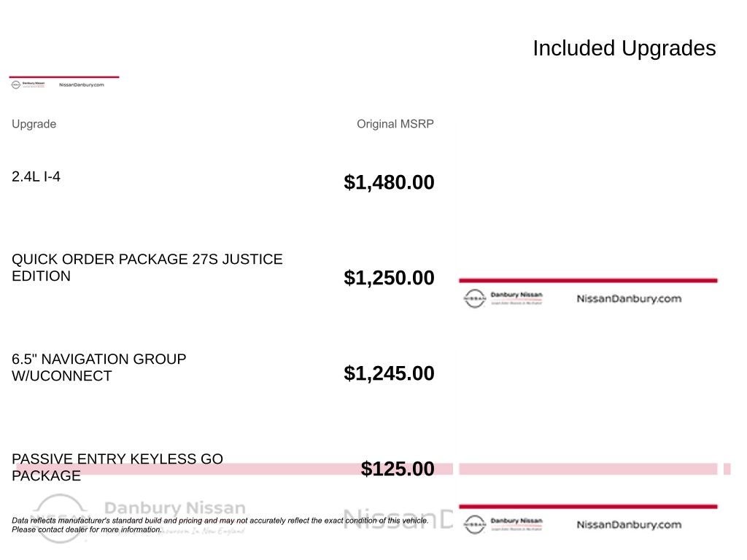Image resolution: width=747 pixels, height=560 pixels.
Task: Click the Nissan logo in the bottom-right banner
Action: point(474,524)
